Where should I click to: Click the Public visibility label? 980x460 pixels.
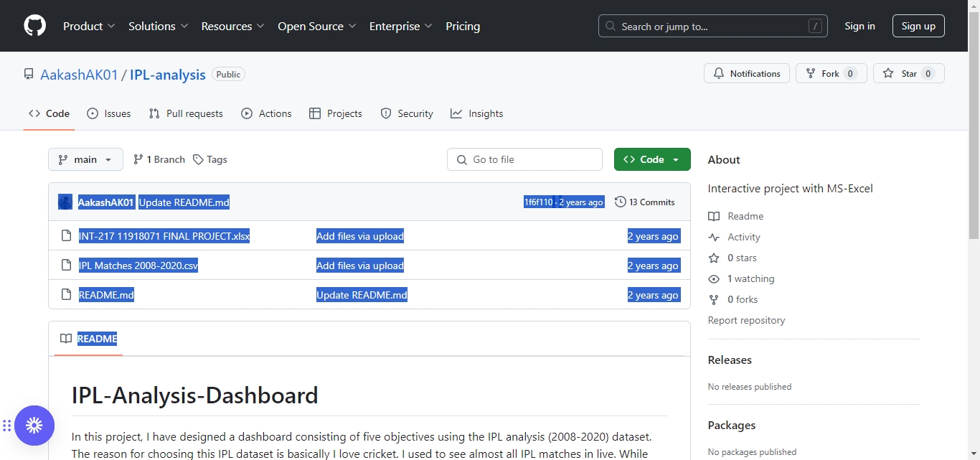point(228,74)
